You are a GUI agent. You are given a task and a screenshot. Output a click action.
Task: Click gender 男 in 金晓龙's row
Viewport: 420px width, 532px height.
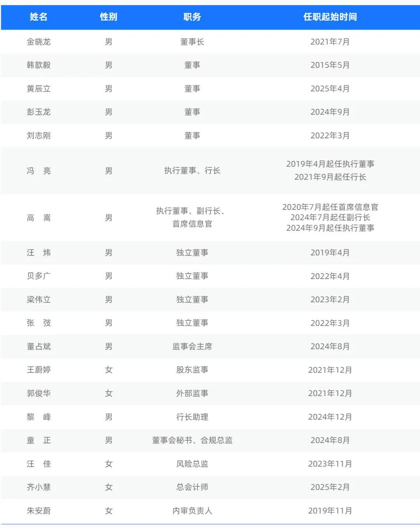coord(108,42)
